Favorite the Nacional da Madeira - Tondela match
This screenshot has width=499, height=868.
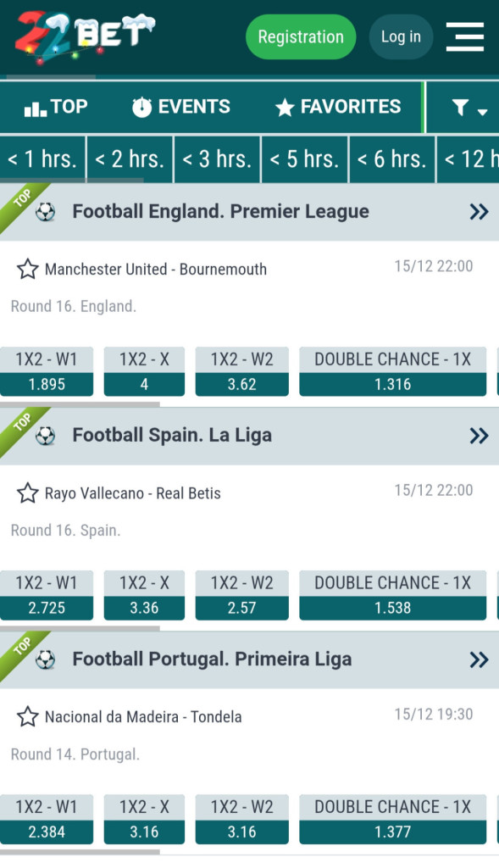[28, 716]
